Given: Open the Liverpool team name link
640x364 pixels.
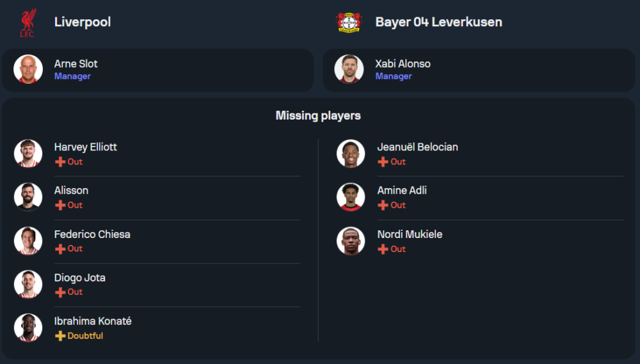Looking at the screenshot, I should tap(83, 22).
